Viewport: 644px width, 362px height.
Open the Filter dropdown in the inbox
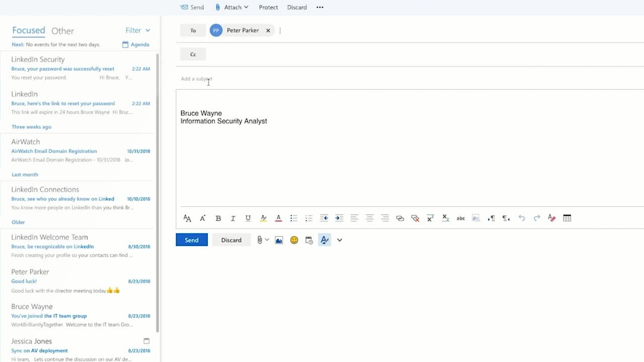(x=137, y=31)
